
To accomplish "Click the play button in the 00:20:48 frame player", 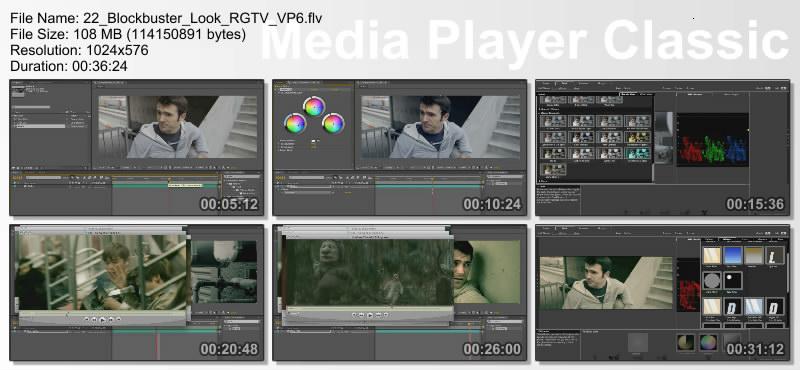I will tap(102, 320).
